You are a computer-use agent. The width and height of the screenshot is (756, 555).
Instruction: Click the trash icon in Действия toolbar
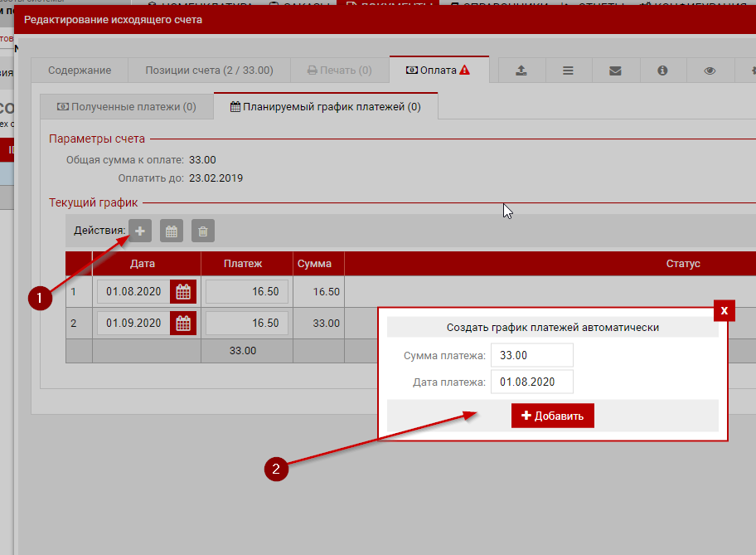pyautogui.click(x=203, y=231)
